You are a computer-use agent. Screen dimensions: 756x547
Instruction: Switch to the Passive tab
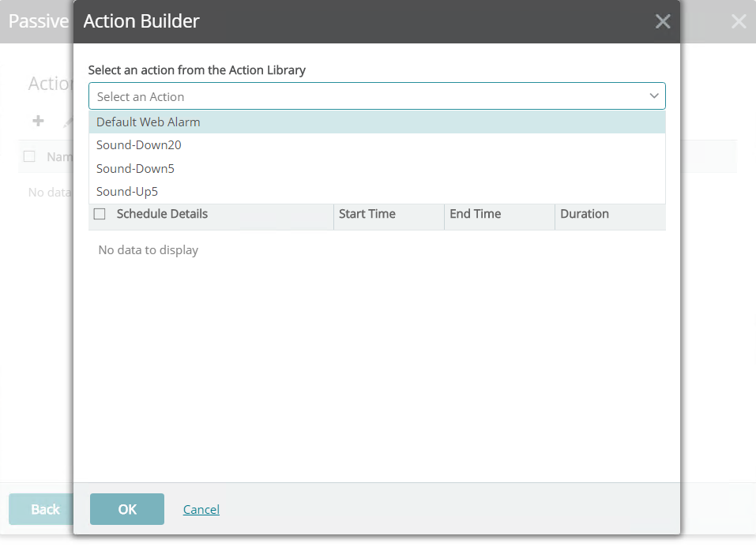[38, 21]
